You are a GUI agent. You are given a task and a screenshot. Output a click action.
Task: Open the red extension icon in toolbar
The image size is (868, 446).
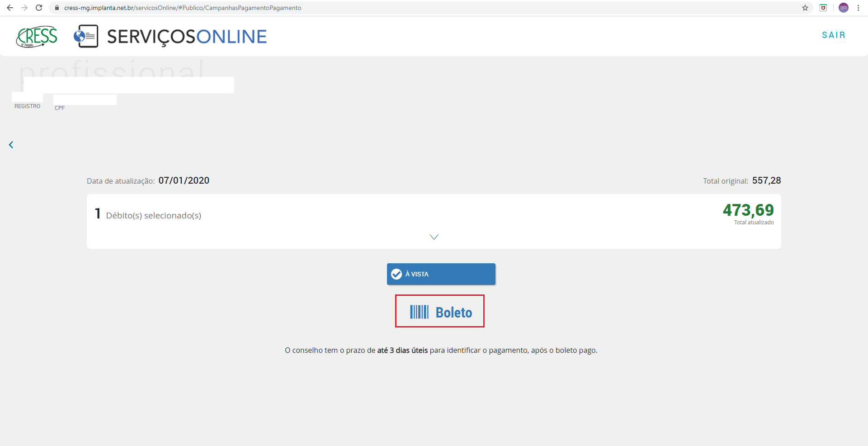click(x=823, y=8)
